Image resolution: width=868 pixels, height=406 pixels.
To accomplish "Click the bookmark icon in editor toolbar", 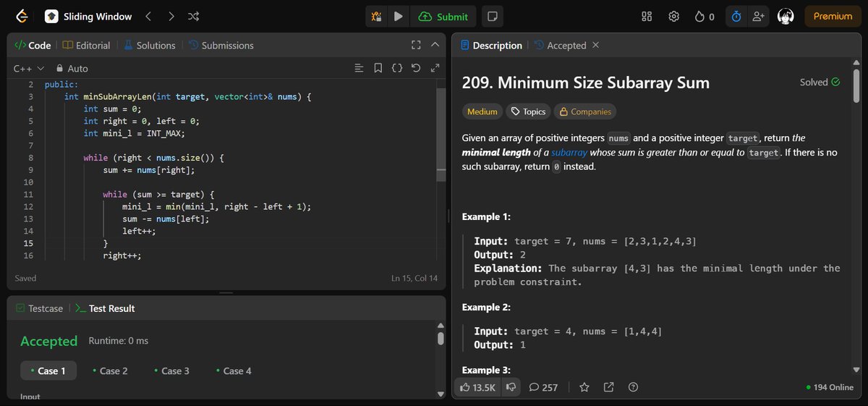I will click(378, 68).
